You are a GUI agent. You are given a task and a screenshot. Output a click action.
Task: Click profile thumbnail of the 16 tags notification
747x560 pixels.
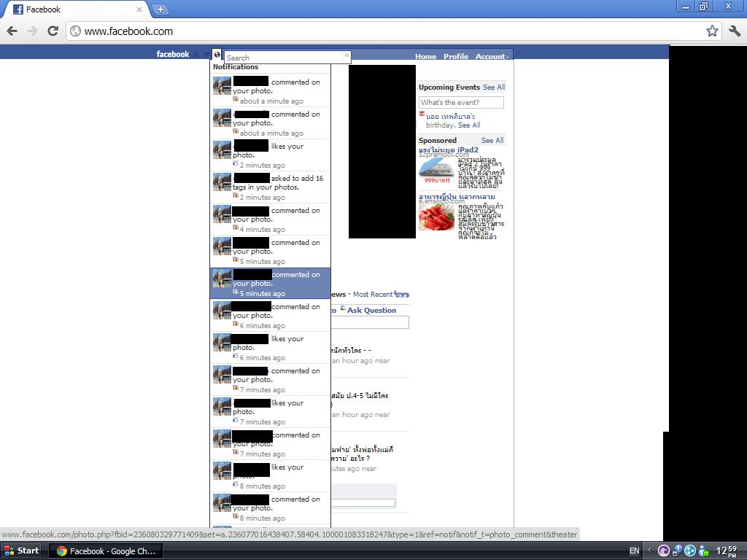point(222,182)
